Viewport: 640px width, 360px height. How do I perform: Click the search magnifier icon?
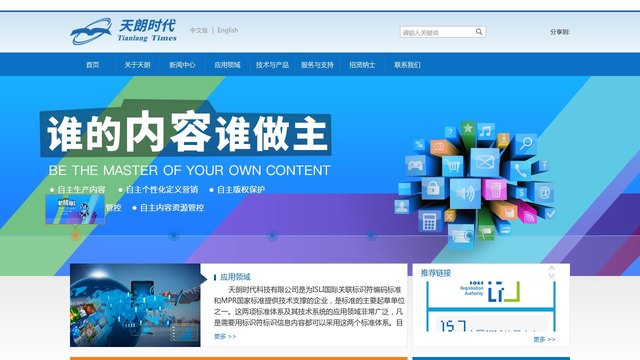[479, 32]
